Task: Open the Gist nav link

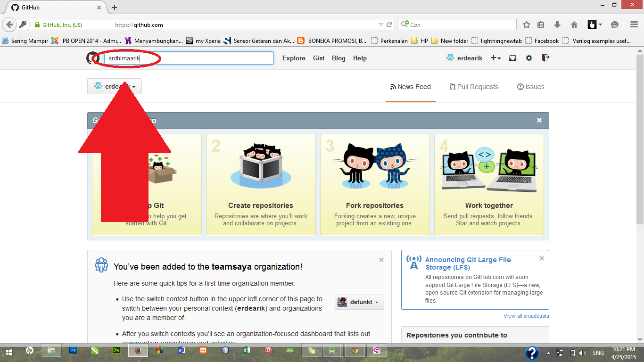Action: 319,58
